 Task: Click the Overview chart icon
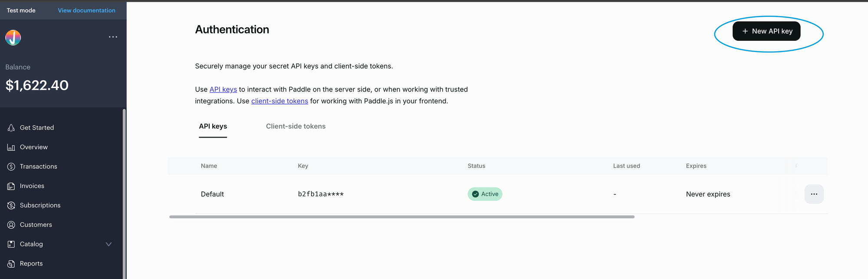(11, 148)
